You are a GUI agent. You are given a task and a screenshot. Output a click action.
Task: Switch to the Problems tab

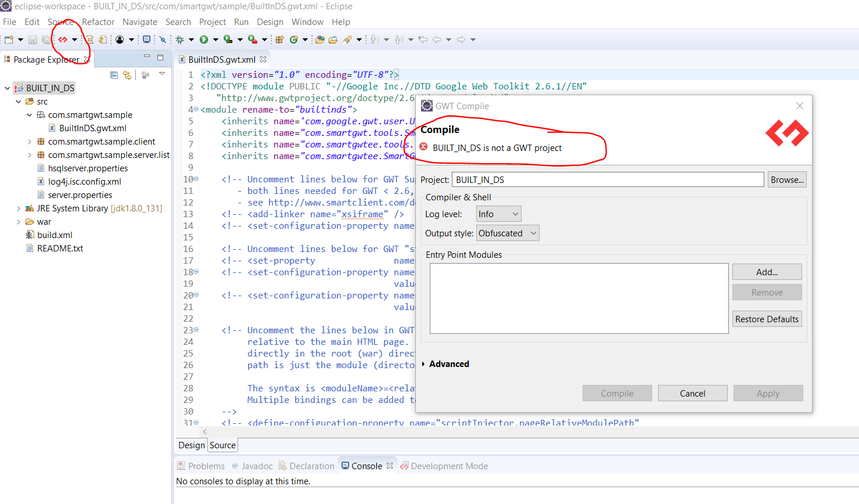pyautogui.click(x=201, y=466)
